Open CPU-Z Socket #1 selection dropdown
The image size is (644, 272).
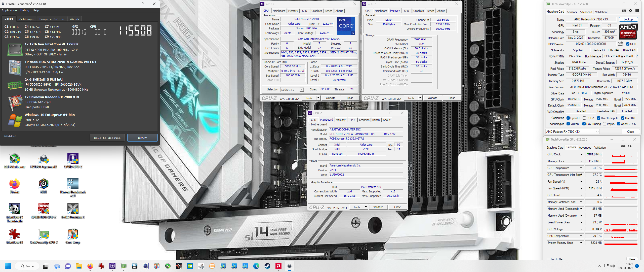click(x=292, y=90)
